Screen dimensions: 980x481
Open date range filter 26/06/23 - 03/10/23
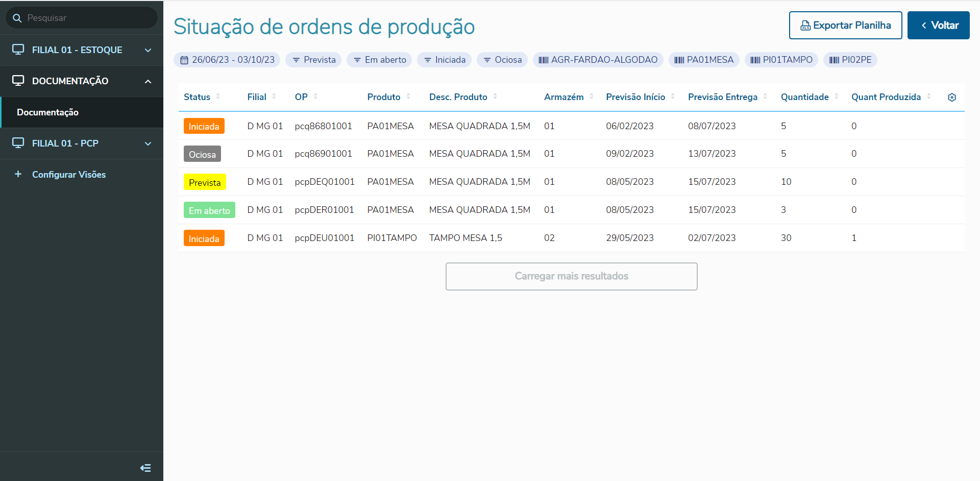click(x=227, y=60)
